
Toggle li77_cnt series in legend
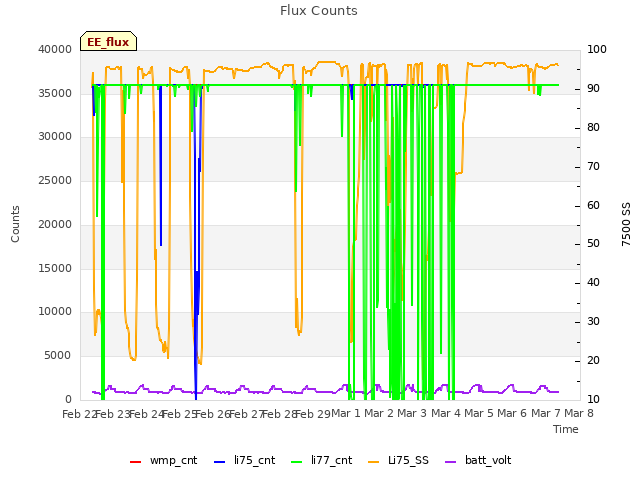[x=322, y=460]
